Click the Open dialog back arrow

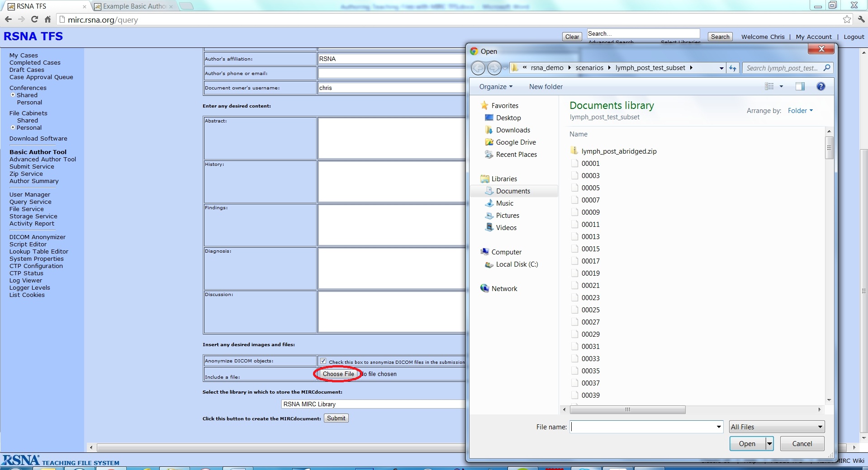coord(478,68)
